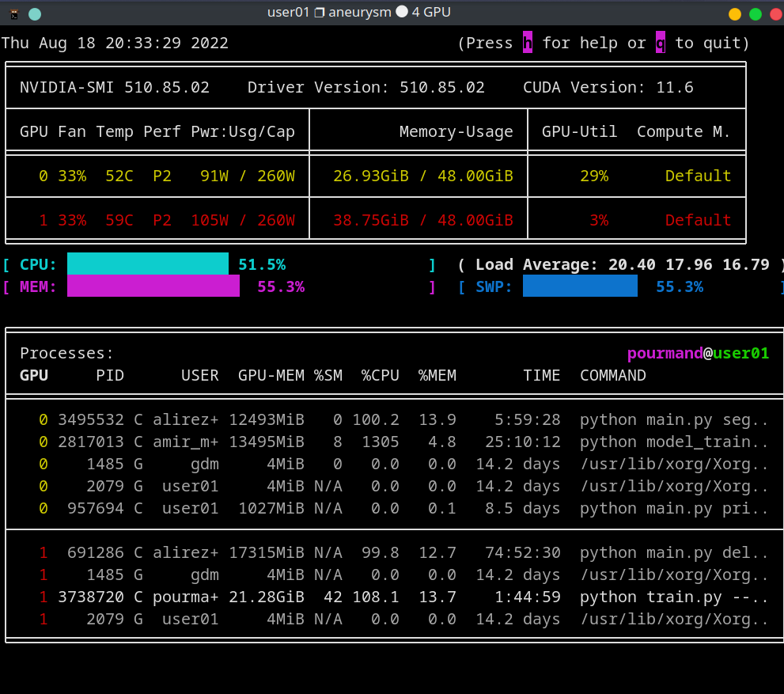Close the terminal with the red button
The image size is (784, 694).
(775, 13)
